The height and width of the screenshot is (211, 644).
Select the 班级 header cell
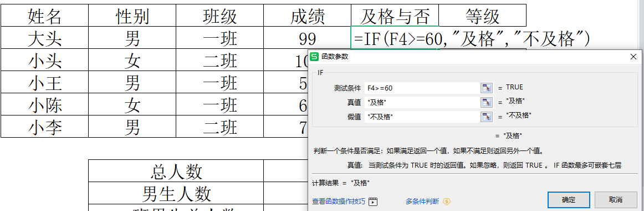tap(219, 16)
